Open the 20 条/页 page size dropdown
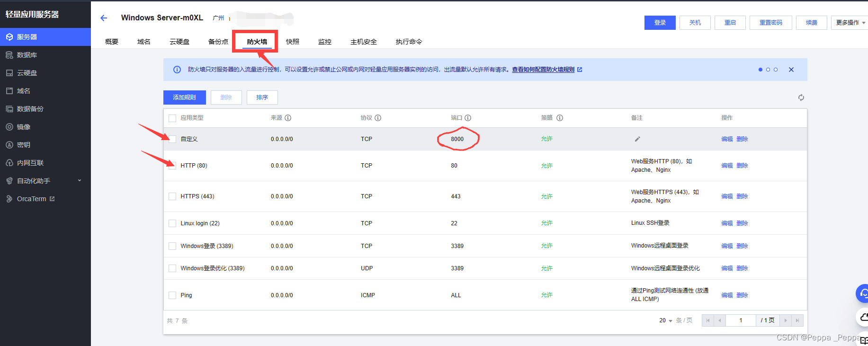 point(665,320)
